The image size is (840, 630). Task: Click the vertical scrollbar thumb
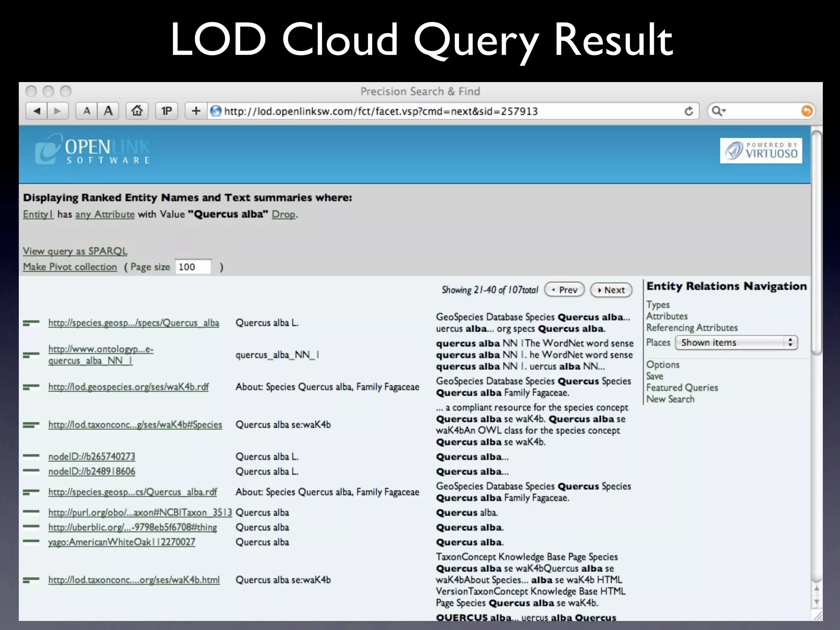coord(817,242)
